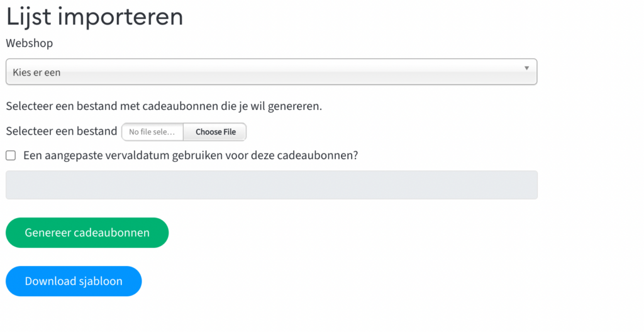
Task: Click the grey expiry date input field
Action: [272, 185]
